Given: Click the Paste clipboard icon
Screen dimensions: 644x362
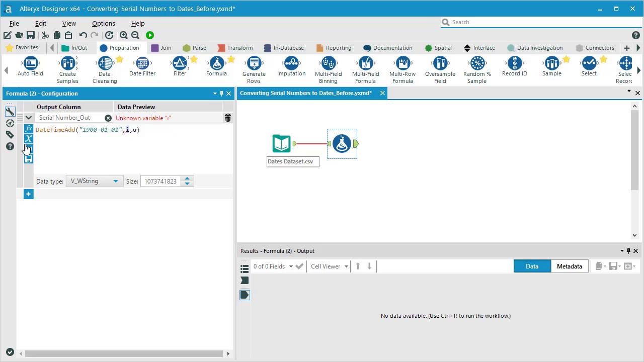Looking at the screenshot, I should coord(68,35).
